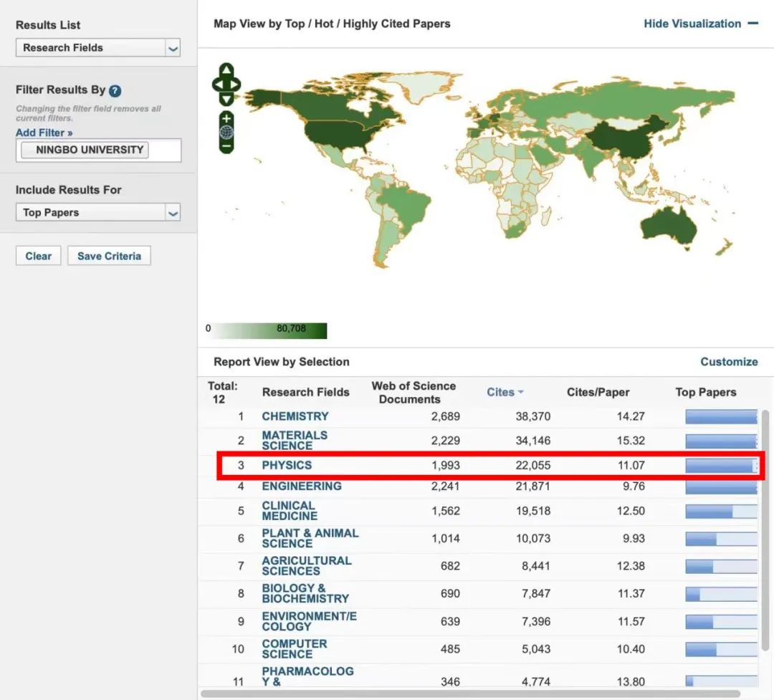Open Customize report view link
Viewport: 774px width, 700px height.
tap(729, 362)
